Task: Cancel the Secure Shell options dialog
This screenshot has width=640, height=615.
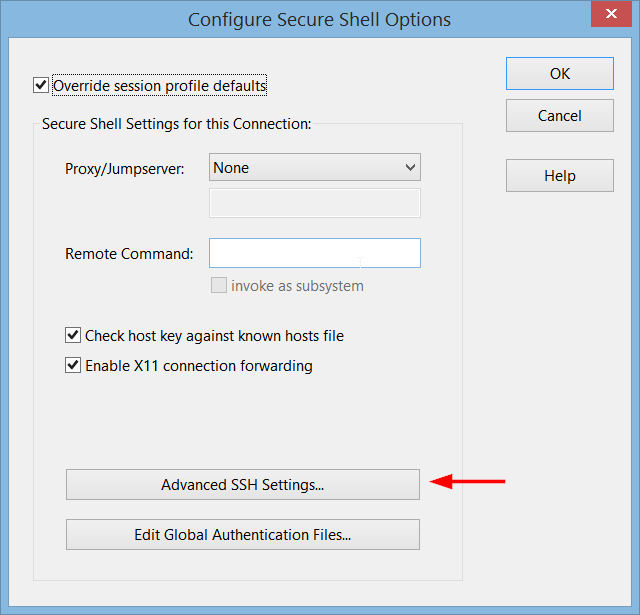Action: pyautogui.click(x=560, y=116)
